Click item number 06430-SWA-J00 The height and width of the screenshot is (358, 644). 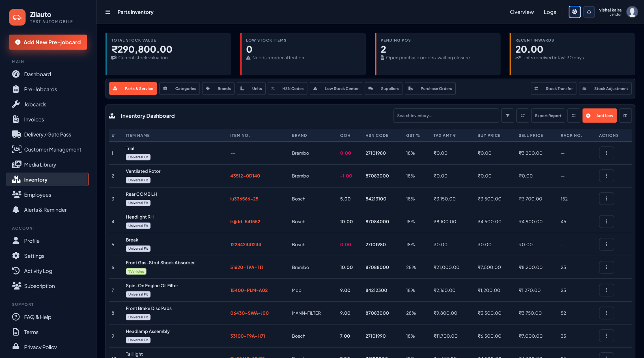tap(249, 313)
